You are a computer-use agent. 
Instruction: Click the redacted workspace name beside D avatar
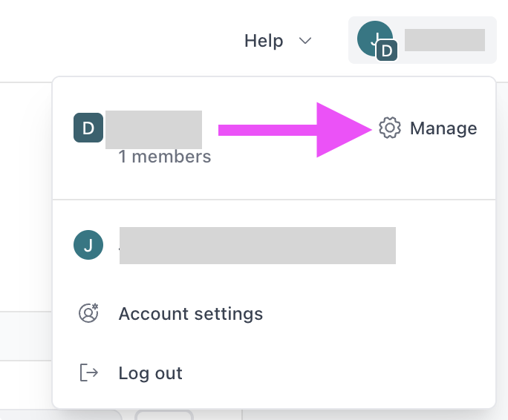(154, 128)
